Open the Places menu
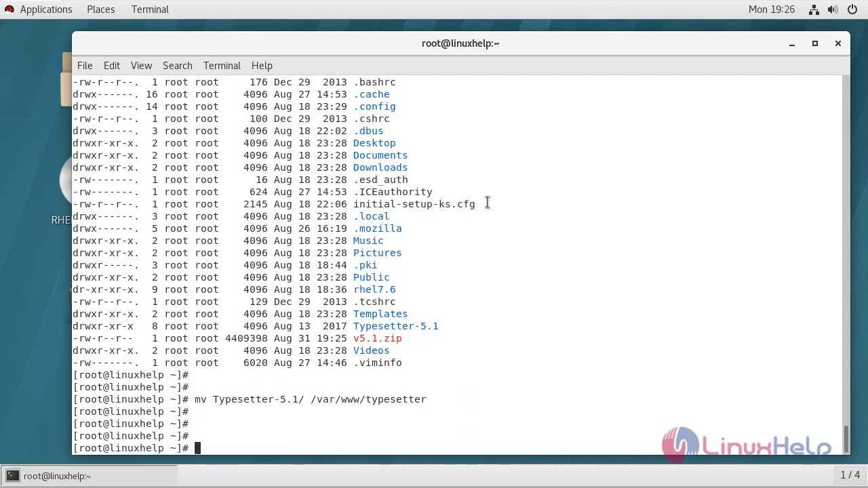This screenshot has width=868, height=488. (100, 9)
